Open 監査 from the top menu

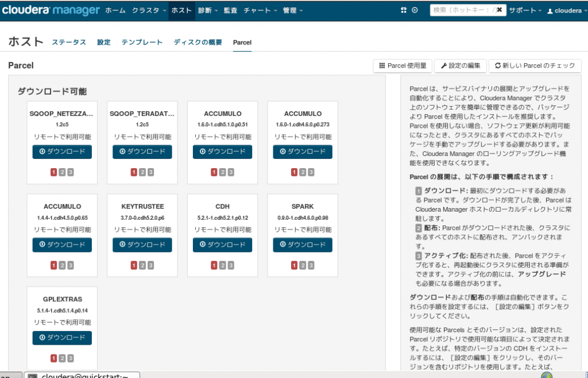230,10
